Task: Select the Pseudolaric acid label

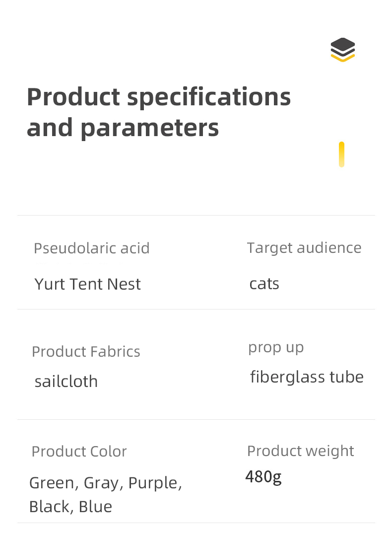Action: click(x=91, y=248)
